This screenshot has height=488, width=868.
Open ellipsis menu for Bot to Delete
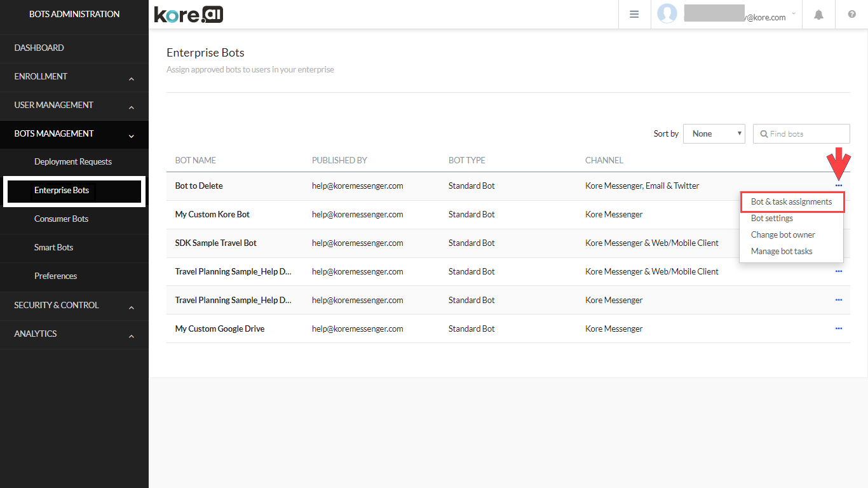838,186
